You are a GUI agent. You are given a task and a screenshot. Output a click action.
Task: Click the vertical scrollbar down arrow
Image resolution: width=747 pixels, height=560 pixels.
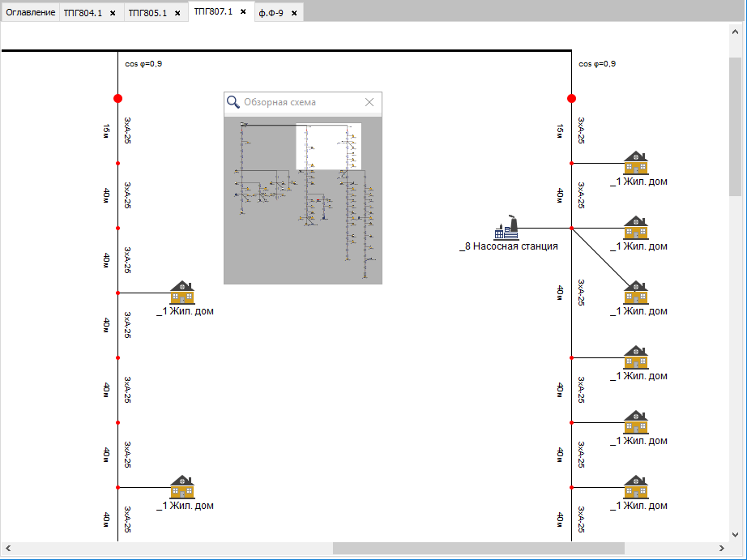735,535
